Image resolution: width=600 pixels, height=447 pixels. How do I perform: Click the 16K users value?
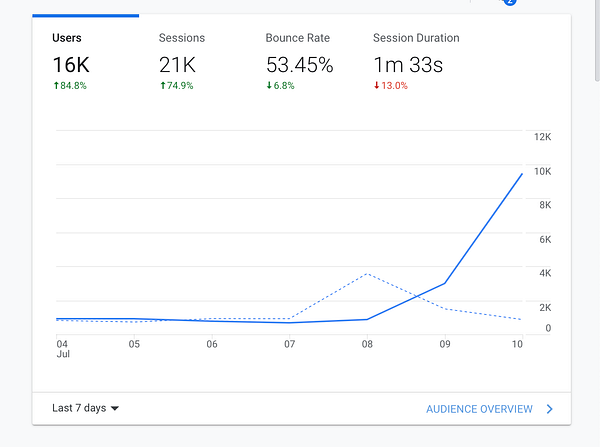(x=71, y=65)
